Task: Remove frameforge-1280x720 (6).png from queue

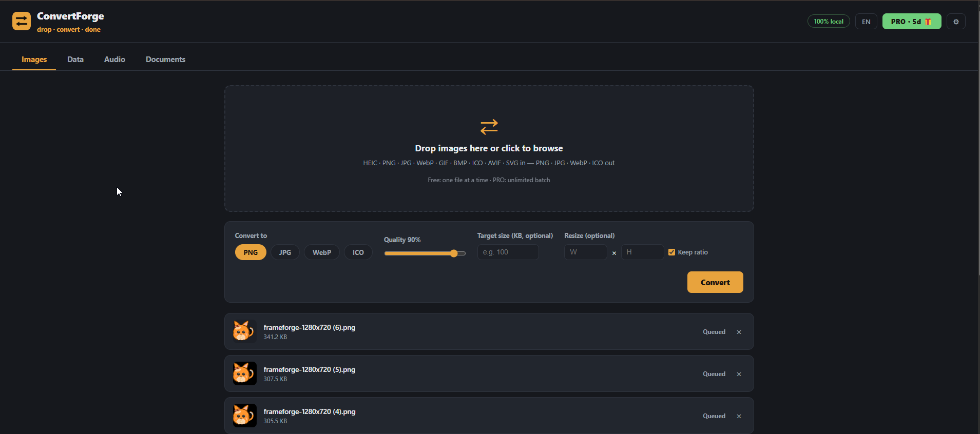Action: [x=739, y=332]
